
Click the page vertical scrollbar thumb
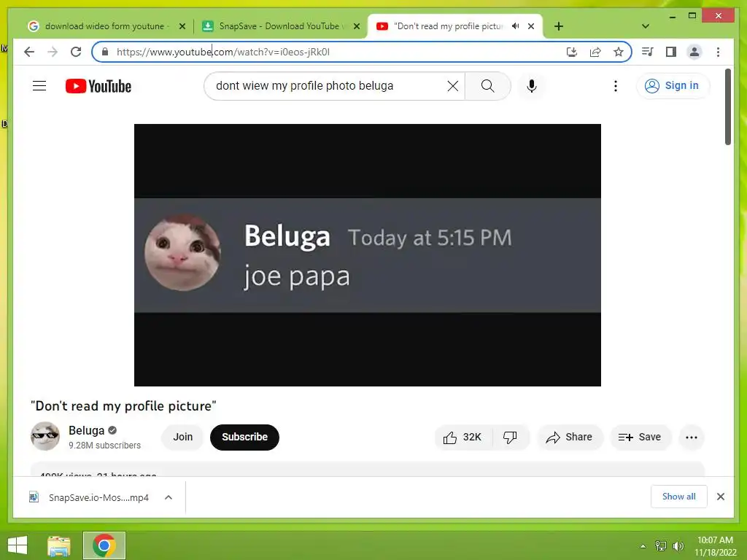coord(728,107)
